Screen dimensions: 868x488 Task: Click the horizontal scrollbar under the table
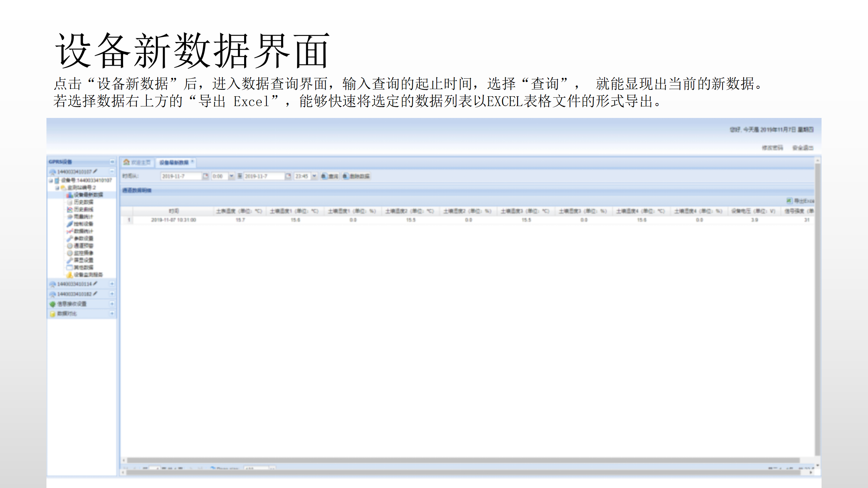point(463,460)
